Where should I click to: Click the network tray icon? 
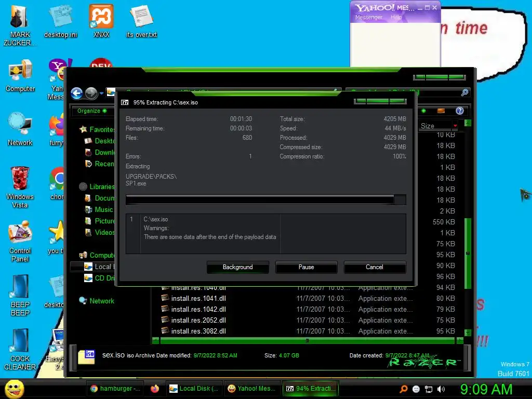[x=429, y=389]
